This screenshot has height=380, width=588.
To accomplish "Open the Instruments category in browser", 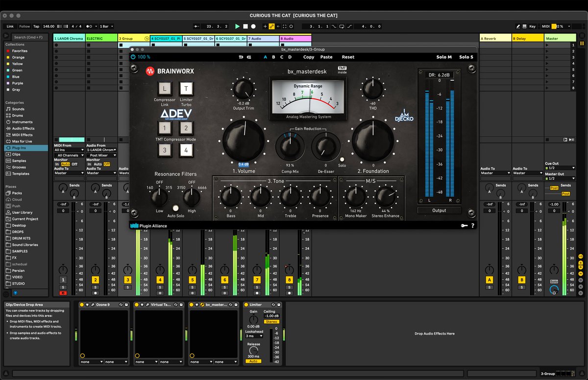I will (x=23, y=122).
